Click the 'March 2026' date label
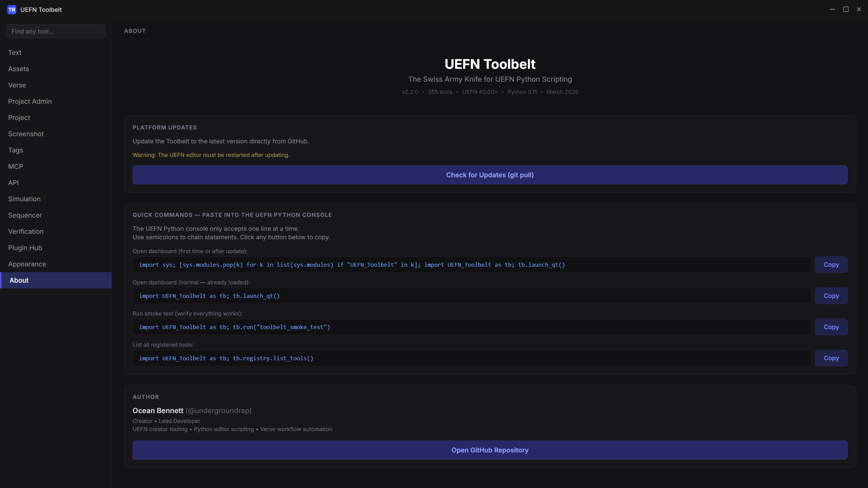The height and width of the screenshot is (488, 868). point(563,92)
